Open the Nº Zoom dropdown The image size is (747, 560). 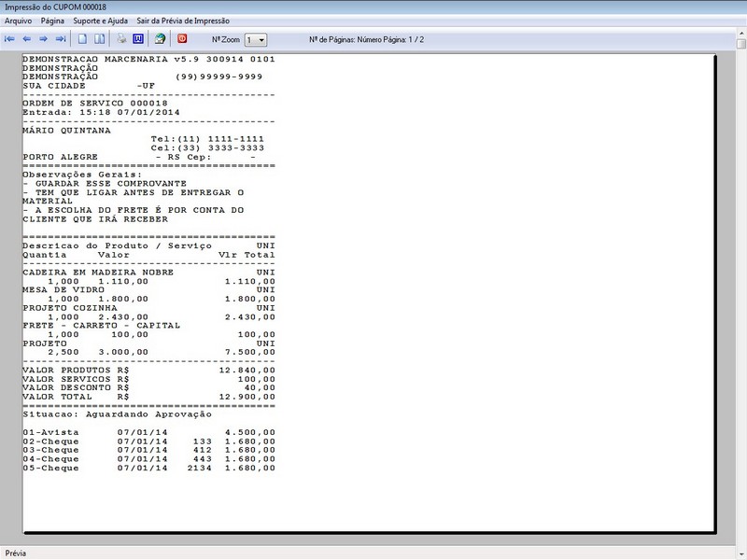(x=262, y=38)
